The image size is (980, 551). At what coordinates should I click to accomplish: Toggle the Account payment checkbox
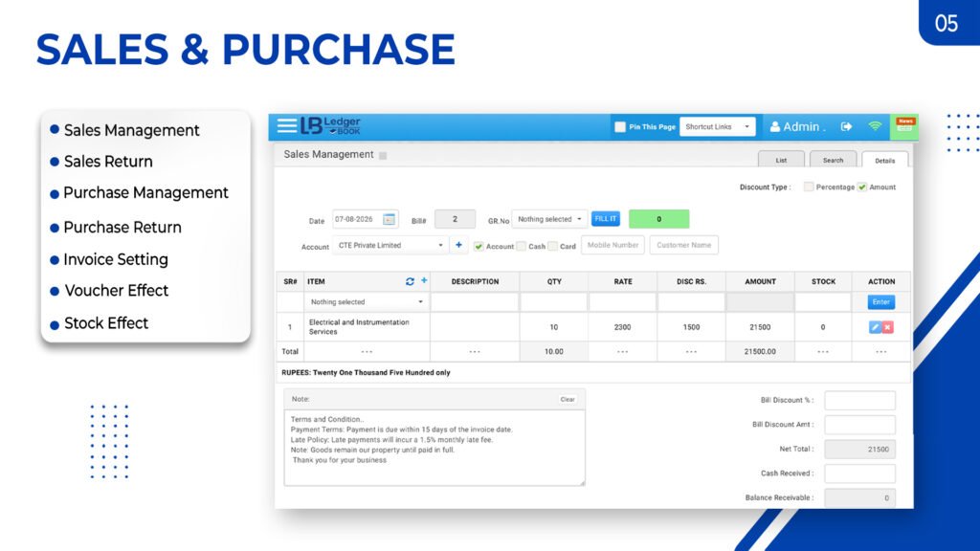pos(479,246)
